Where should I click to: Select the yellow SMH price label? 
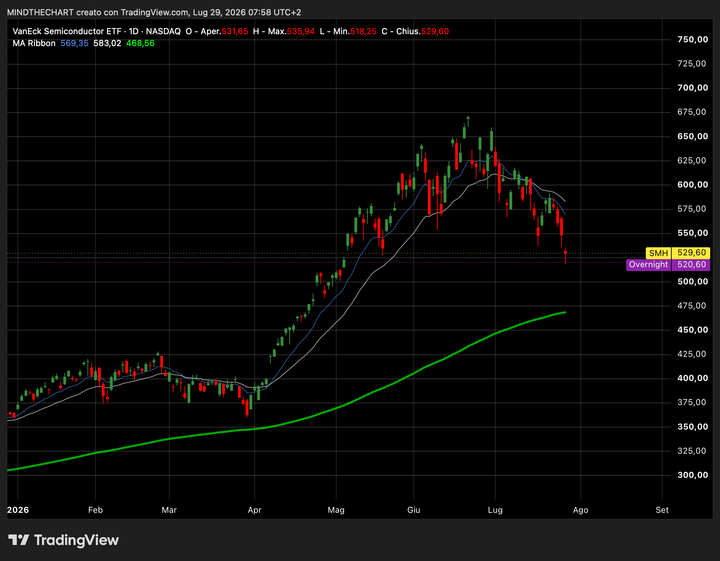658,253
